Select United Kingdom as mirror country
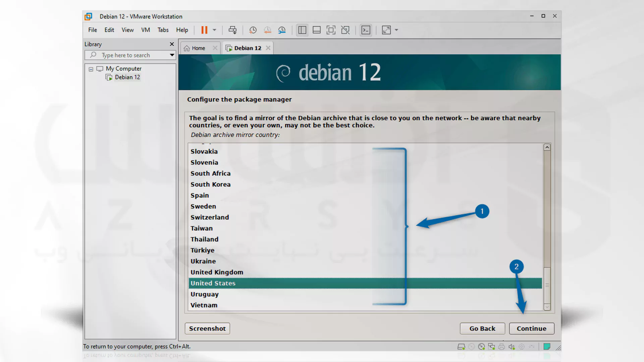This screenshot has height=362, width=644. click(x=365, y=273)
